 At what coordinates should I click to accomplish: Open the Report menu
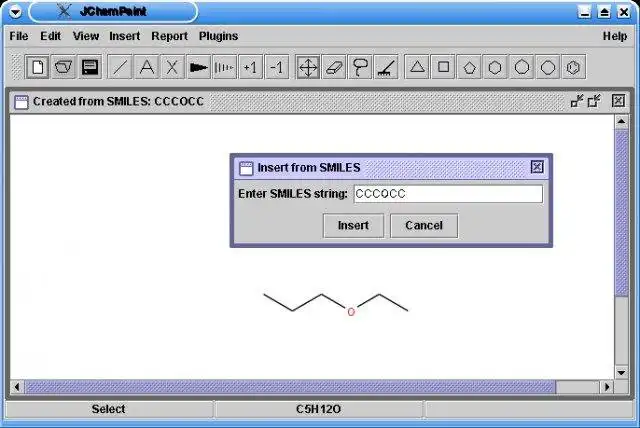[x=169, y=36]
